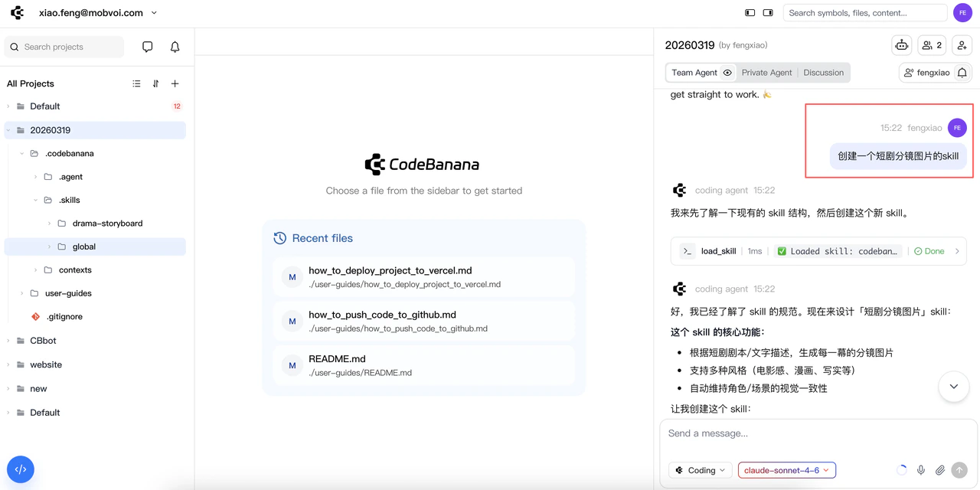This screenshot has width=980, height=490.
Task: Collapse the .skills folder
Action: pyautogui.click(x=36, y=201)
